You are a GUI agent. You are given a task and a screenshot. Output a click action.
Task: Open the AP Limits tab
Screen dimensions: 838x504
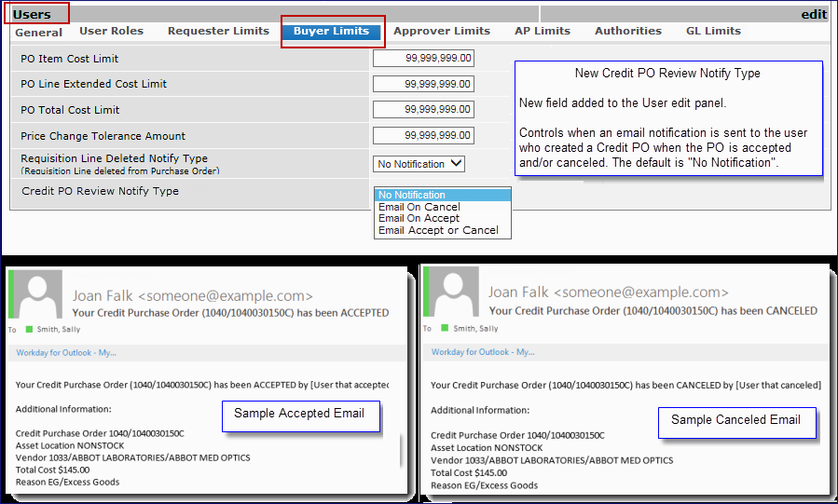tap(543, 31)
